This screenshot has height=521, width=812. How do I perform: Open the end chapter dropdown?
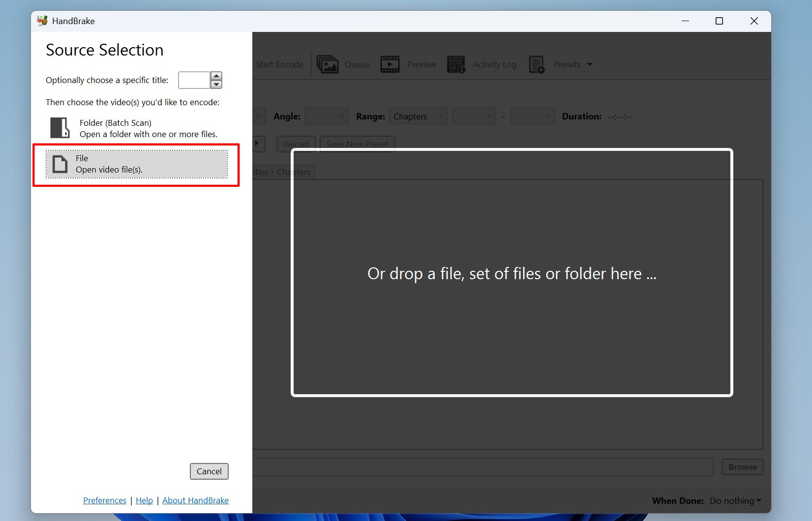coord(533,116)
